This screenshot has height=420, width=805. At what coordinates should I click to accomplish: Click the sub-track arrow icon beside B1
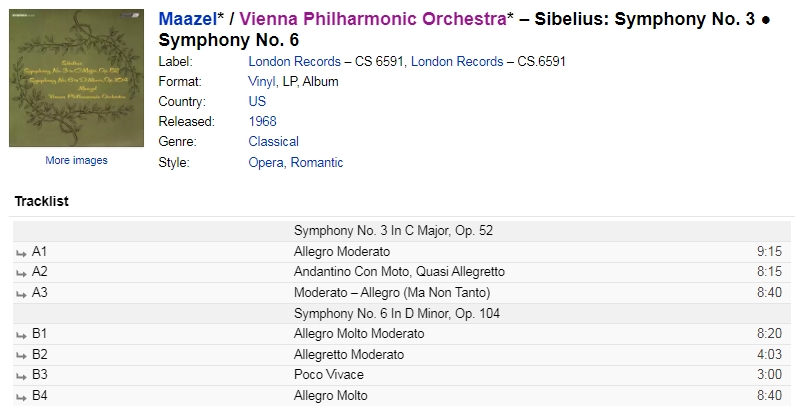pos(21,335)
